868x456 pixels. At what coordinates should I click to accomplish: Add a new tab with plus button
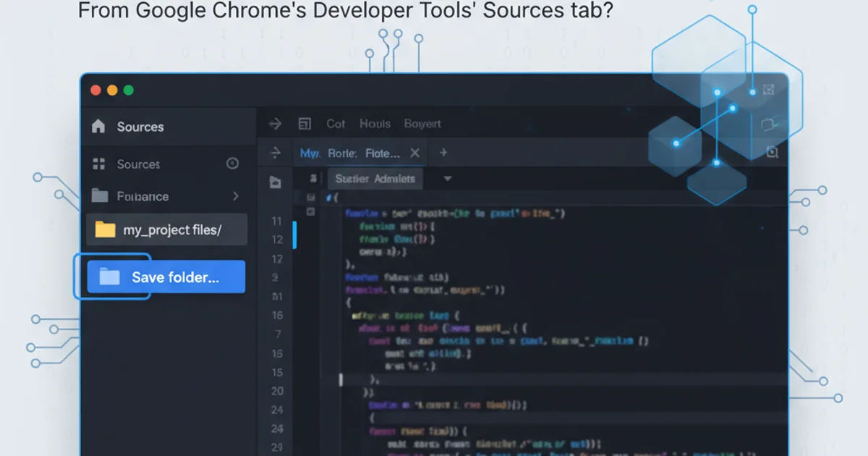(443, 153)
